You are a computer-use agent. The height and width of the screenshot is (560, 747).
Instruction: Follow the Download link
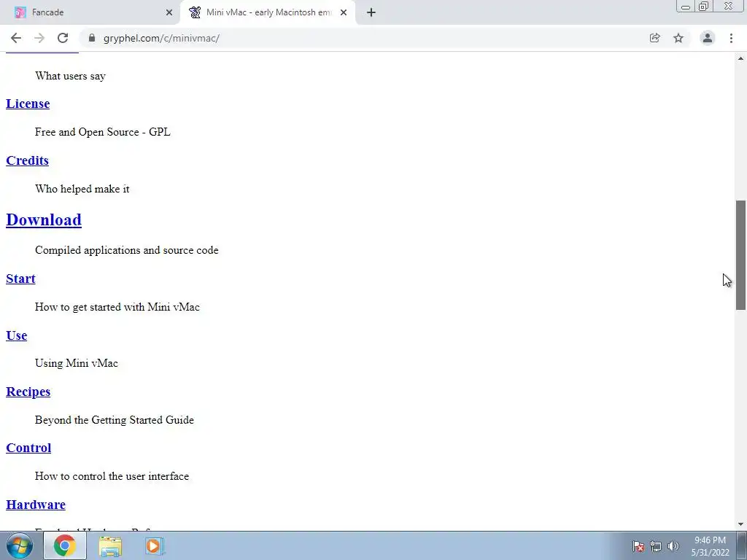click(x=43, y=220)
